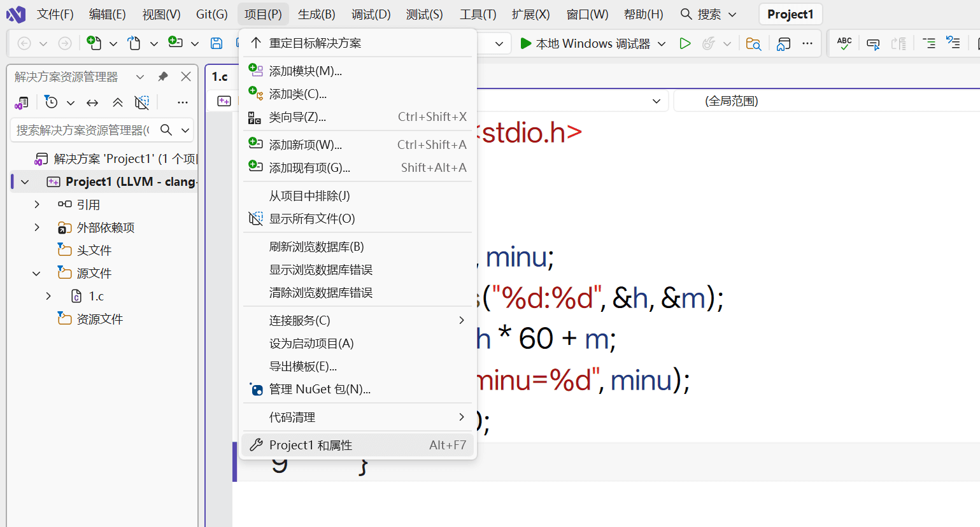
Task: Choose Add New Item (添加新项) from menu
Action: click(x=306, y=145)
